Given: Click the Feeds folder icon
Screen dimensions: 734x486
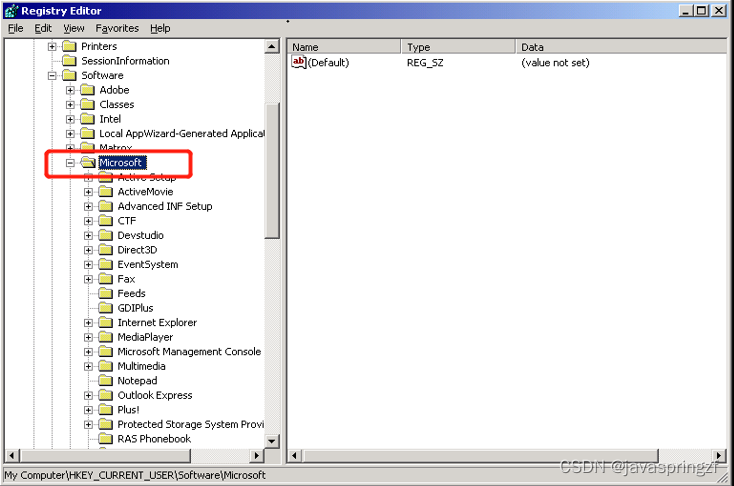Looking at the screenshot, I should (x=106, y=293).
